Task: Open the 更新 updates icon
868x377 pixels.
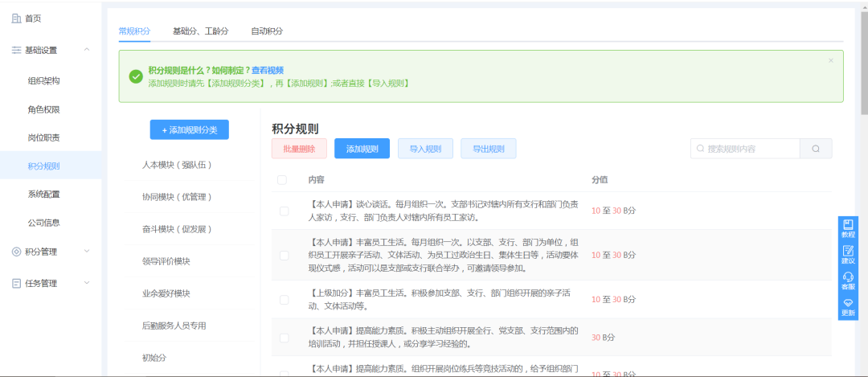Action: tap(848, 303)
